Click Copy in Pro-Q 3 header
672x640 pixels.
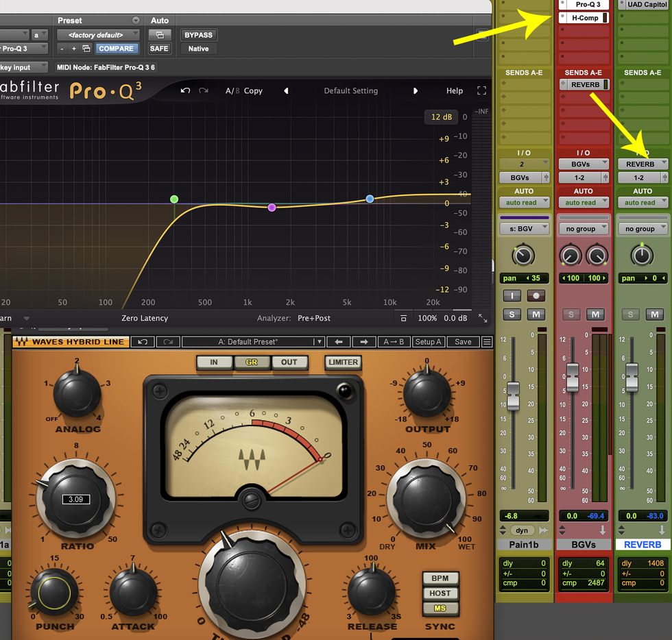click(253, 91)
